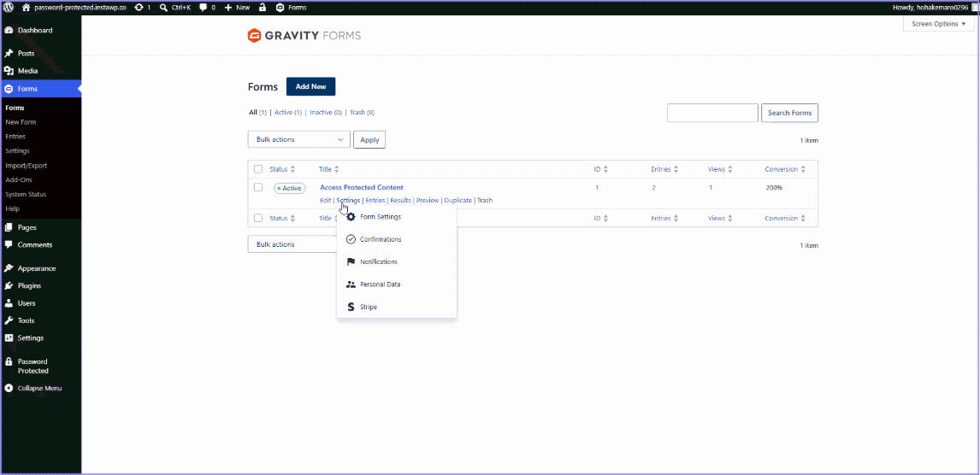Click the flag icon beside Notifications
Screen dimensions: 980x475
pyautogui.click(x=351, y=261)
